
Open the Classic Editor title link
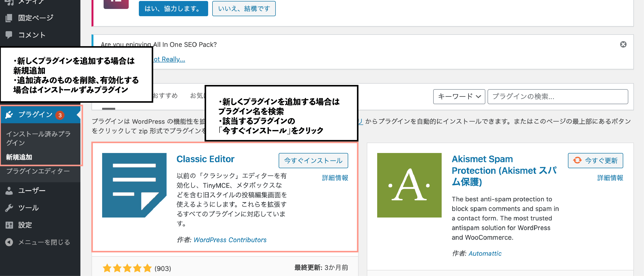click(x=205, y=159)
